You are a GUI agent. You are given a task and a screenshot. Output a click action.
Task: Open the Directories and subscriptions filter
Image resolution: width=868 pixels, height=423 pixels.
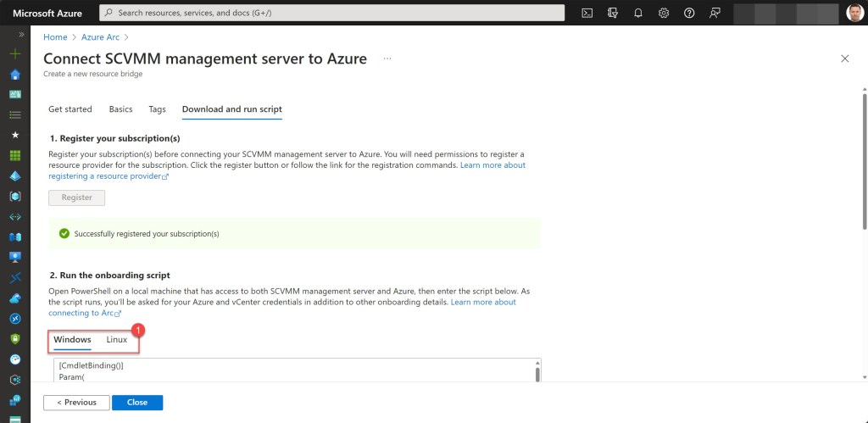click(613, 13)
